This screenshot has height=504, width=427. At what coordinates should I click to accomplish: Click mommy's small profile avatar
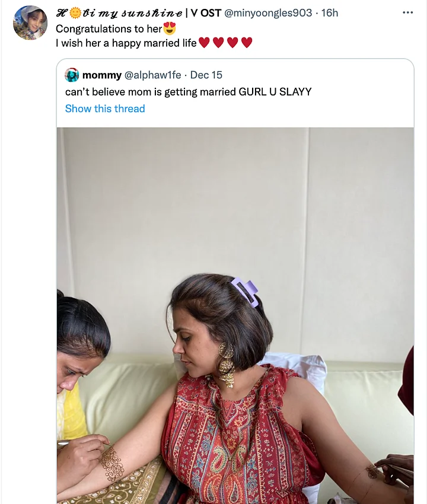pos(72,75)
